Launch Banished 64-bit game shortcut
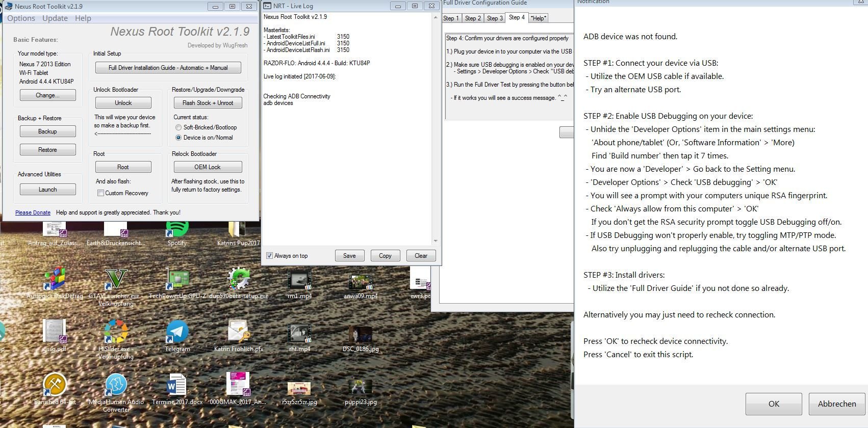The width and height of the screenshot is (868, 428). click(55, 389)
